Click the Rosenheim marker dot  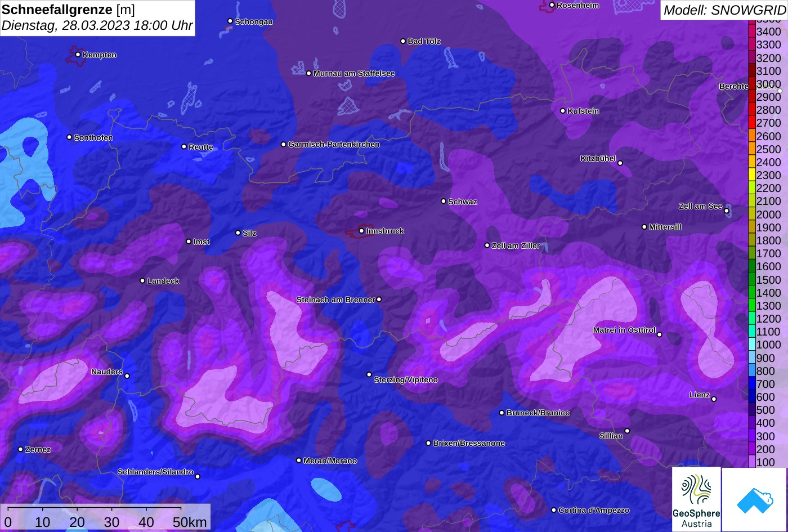click(x=552, y=5)
